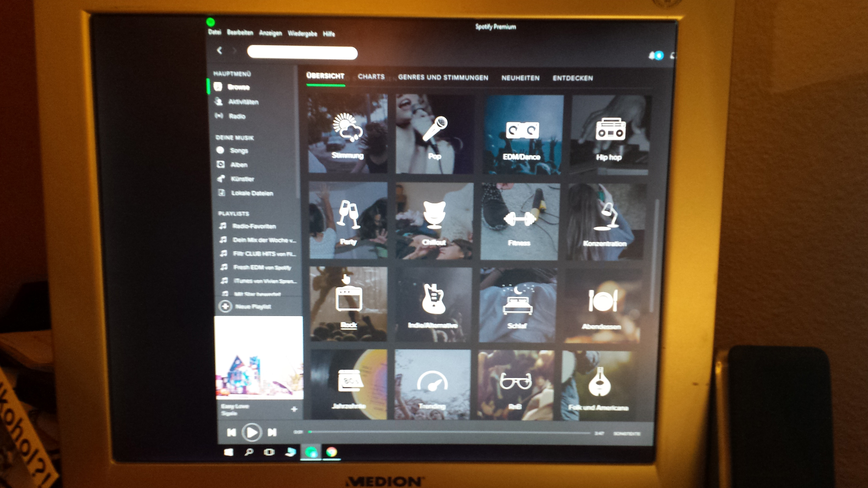Open the RnB glasses tile
The height and width of the screenshot is (488, 868).
[516, 385]
